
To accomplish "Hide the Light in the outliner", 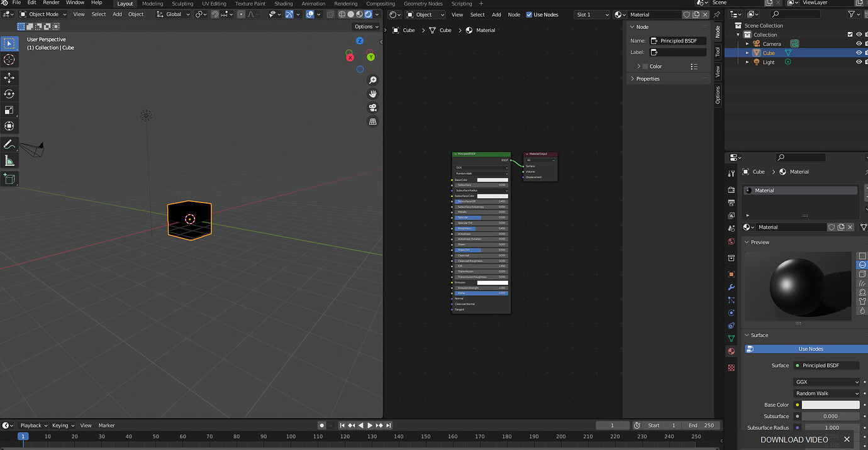I will click(x=859, y=62).
